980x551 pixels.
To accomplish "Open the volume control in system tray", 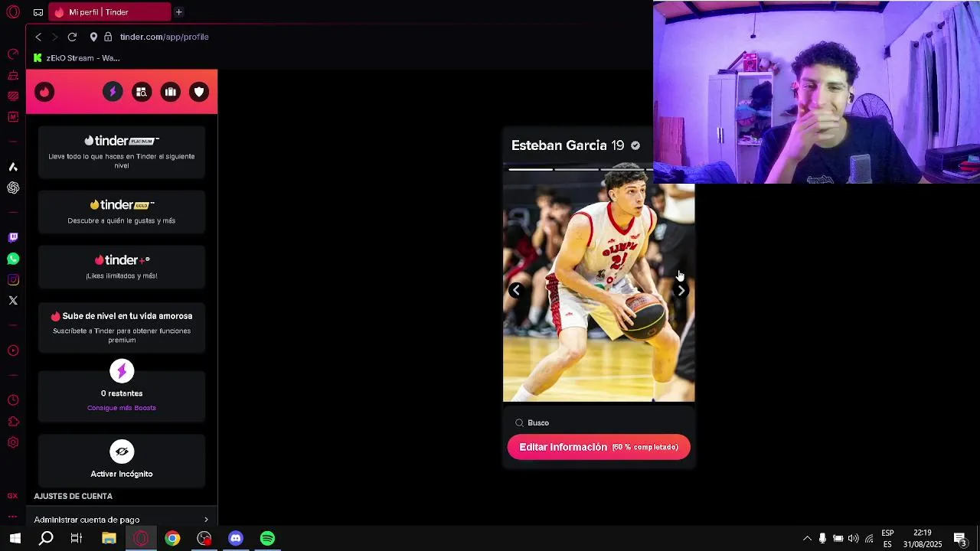I will (853, 539).
